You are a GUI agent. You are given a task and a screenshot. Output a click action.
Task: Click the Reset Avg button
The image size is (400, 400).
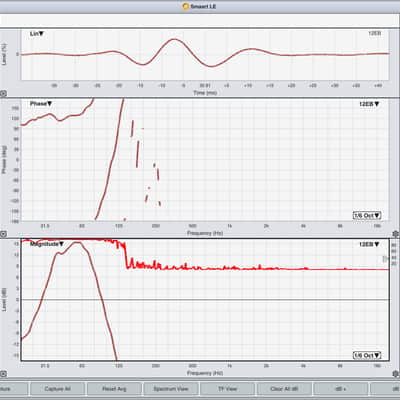click(x=114, y=389)
